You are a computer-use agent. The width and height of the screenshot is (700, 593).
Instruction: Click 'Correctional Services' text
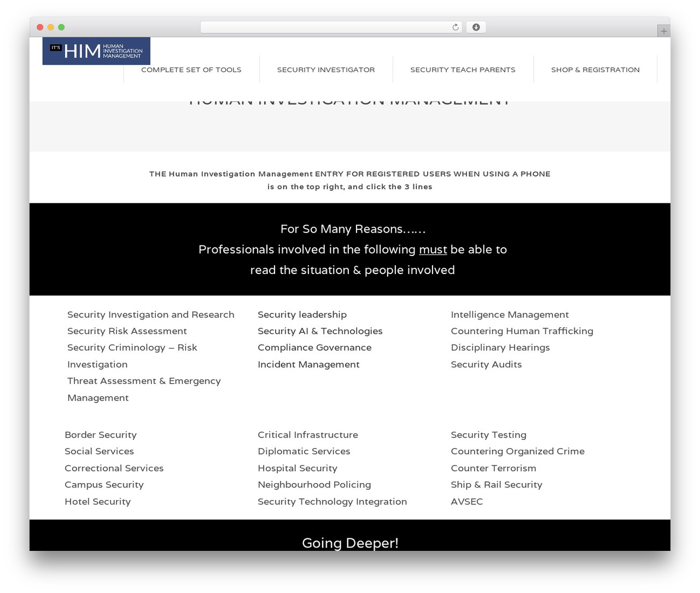[114, 468]
